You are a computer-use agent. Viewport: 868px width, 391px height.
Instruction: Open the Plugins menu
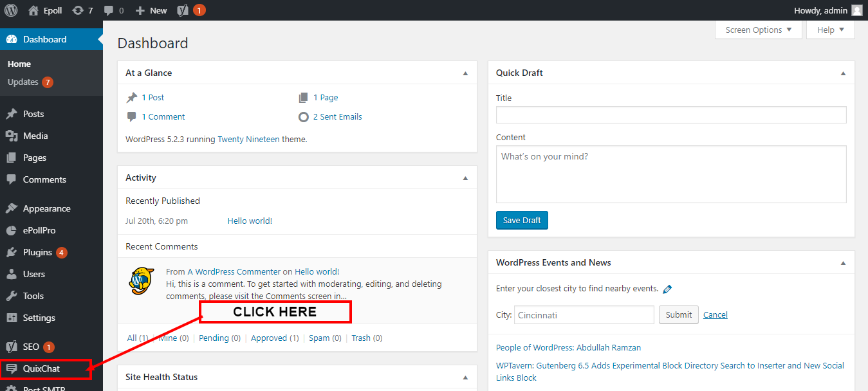point(37,252)
